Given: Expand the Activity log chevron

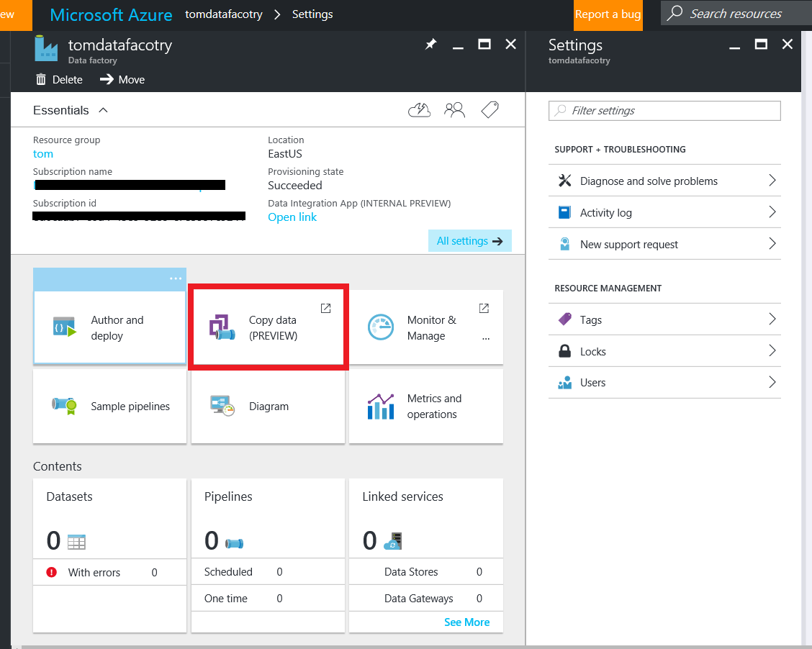Looking at the screenshot, I should (x=772, y=212).
